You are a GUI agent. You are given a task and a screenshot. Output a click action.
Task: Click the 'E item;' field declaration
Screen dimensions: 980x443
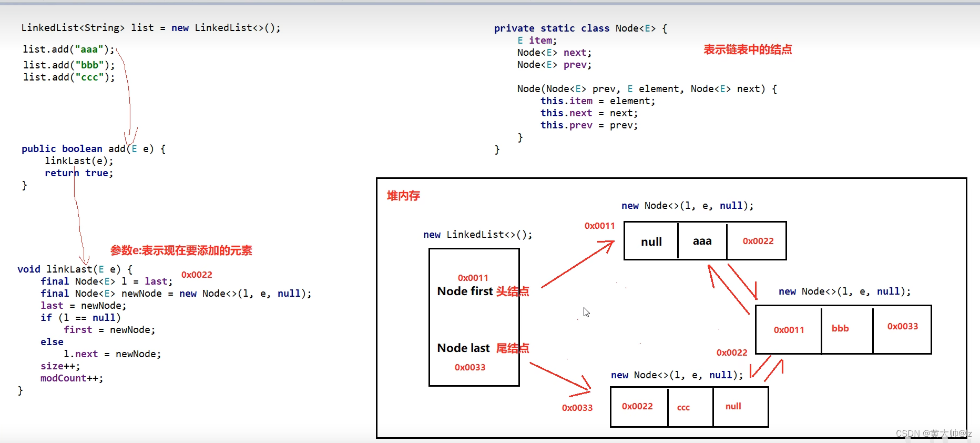[x=537, y=41]
